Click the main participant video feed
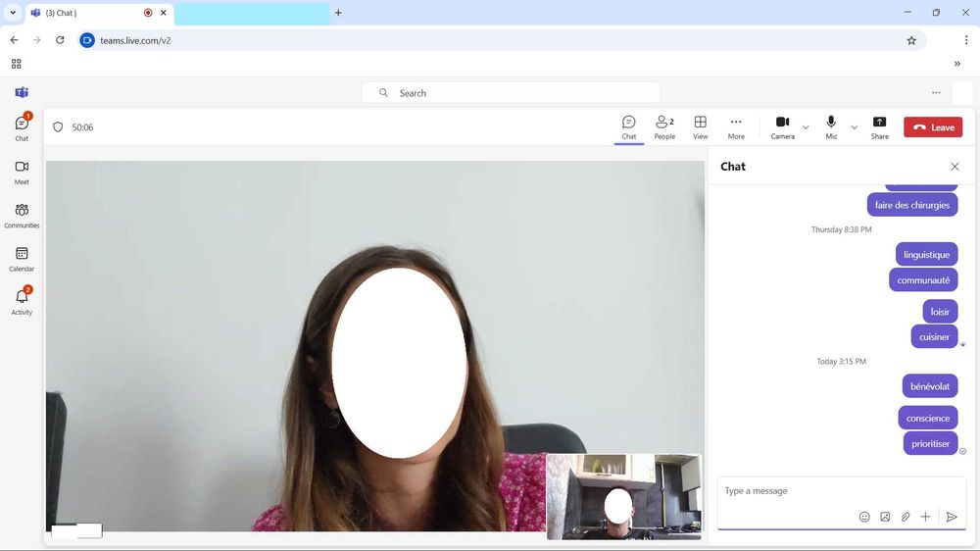Screen dimensions: 980x551 pyautogui.click(x=375, y=346)
